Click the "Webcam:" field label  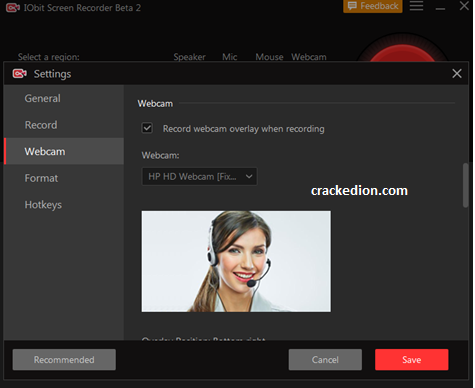click(x=160, y=155)
